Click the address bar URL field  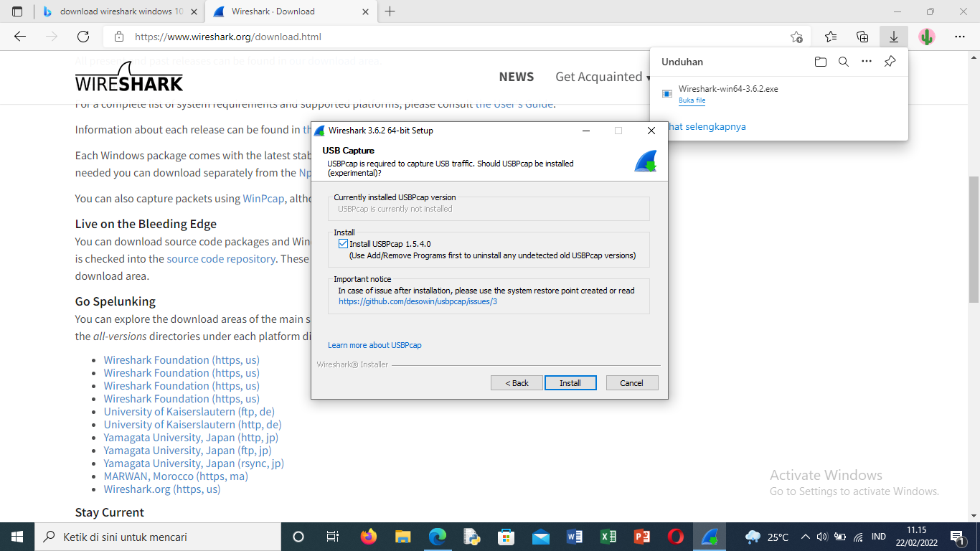coord(457,37)
